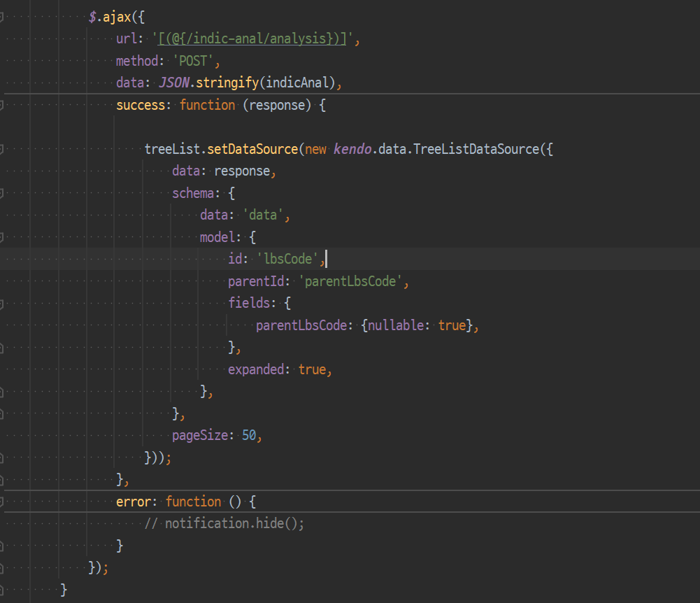Click the 'lbsCode' string value

coord(287,259)
